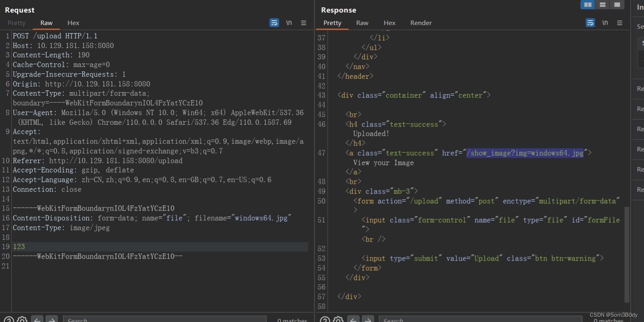Go to previous match in Response search

point(353,320)
